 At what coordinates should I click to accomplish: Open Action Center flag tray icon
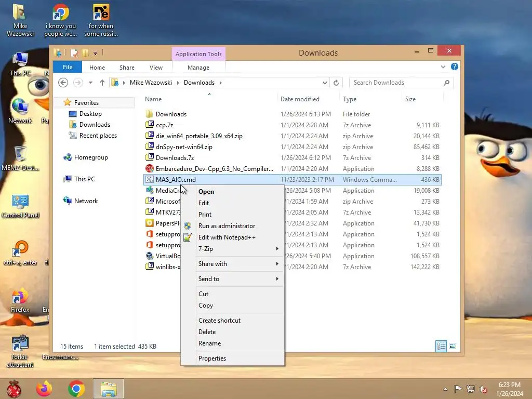tap(458, 389)
